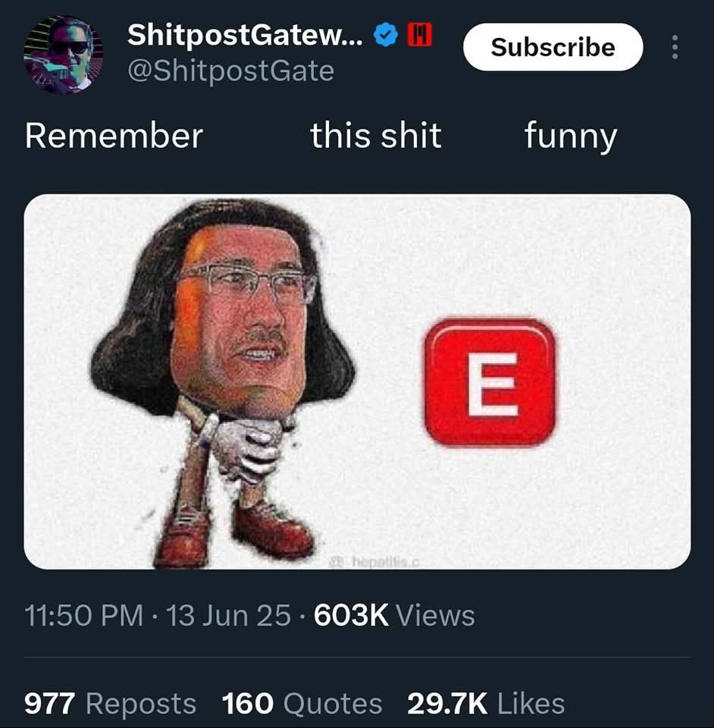This screenshot has width=714, height=728.
Task: Click the blue verified checkmark badge
Action: [x=386, y=36]
